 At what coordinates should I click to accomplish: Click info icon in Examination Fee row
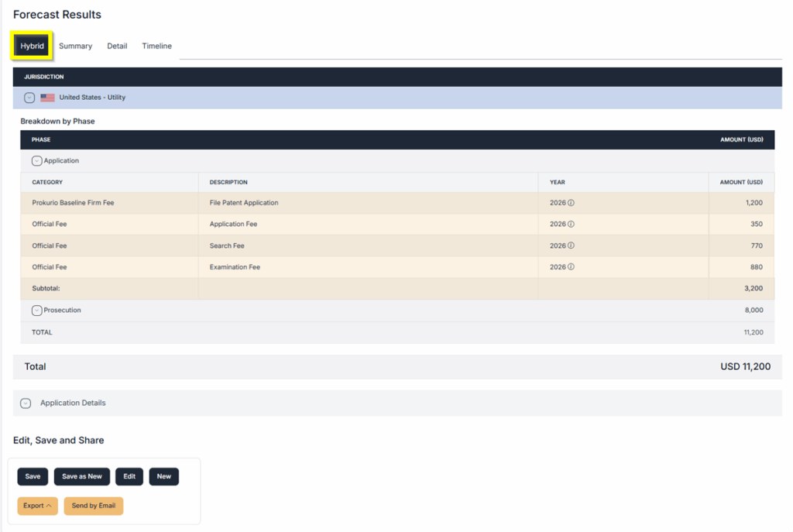coord(572,267)
